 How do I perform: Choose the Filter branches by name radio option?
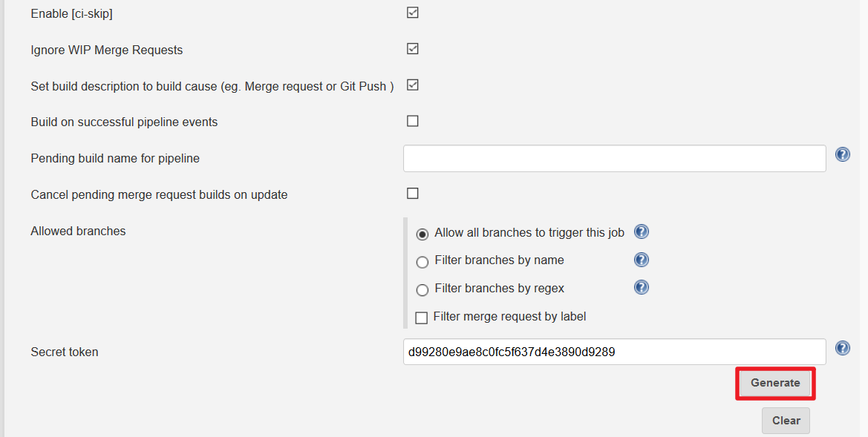(x=422, y=262)
